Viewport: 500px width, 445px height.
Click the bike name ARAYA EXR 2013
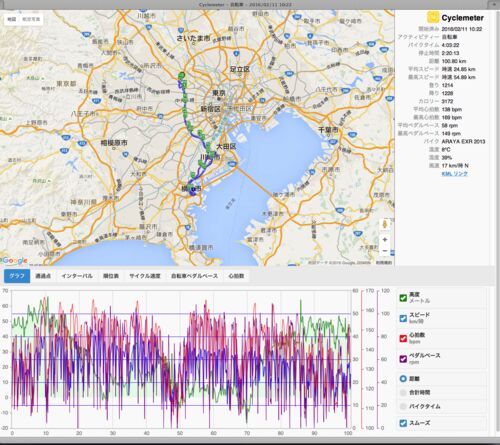tap(463, 141)
